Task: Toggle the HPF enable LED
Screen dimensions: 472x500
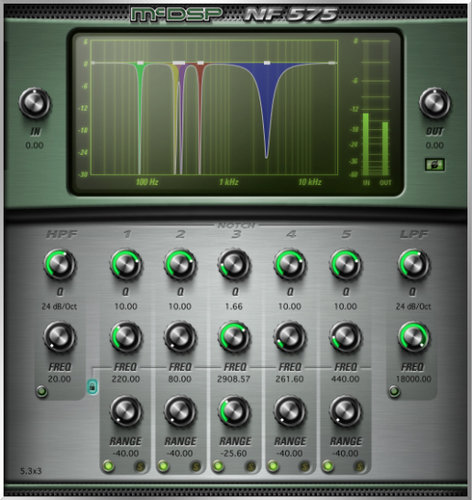Action: click(42, 391)
